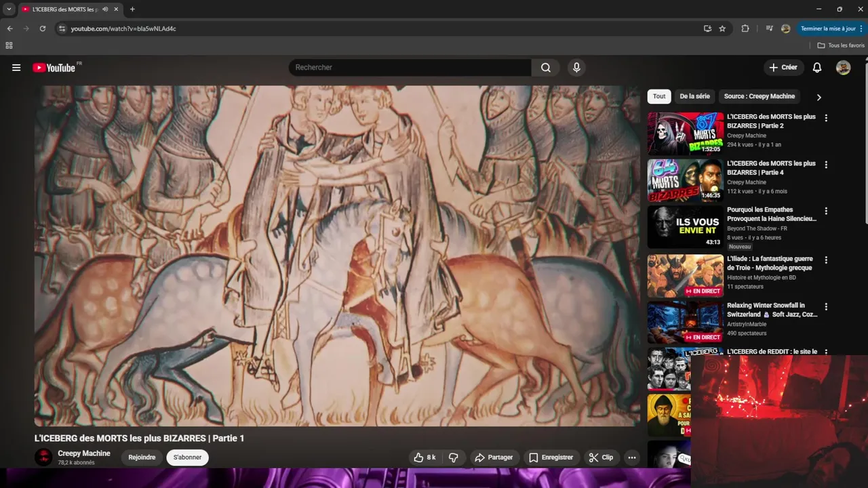Open options for MORTS BIZARRES Partie 4
This screenshot has width=868, height=488.
[826, 165]
